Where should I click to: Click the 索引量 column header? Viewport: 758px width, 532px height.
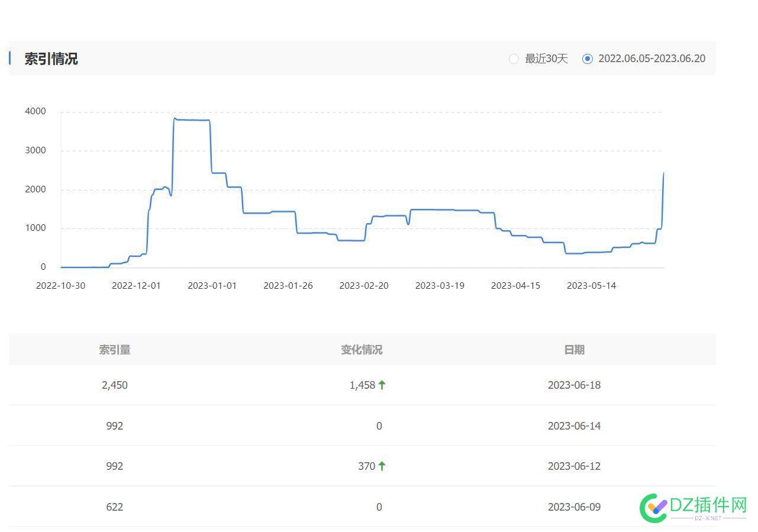pyautogui.click(x=115, y=350)
